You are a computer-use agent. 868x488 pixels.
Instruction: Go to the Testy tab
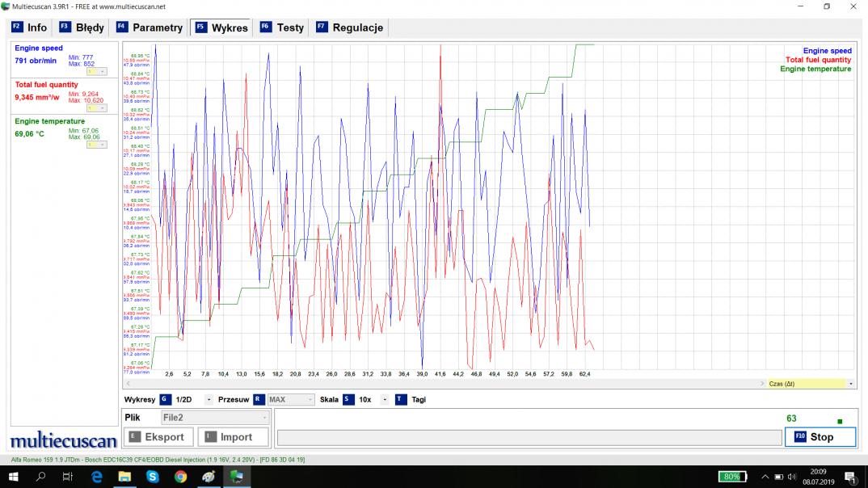pyautogui.click(x=282, y=27)
